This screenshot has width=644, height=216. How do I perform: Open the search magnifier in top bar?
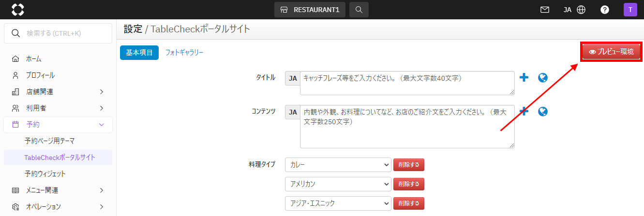[359, 10]
